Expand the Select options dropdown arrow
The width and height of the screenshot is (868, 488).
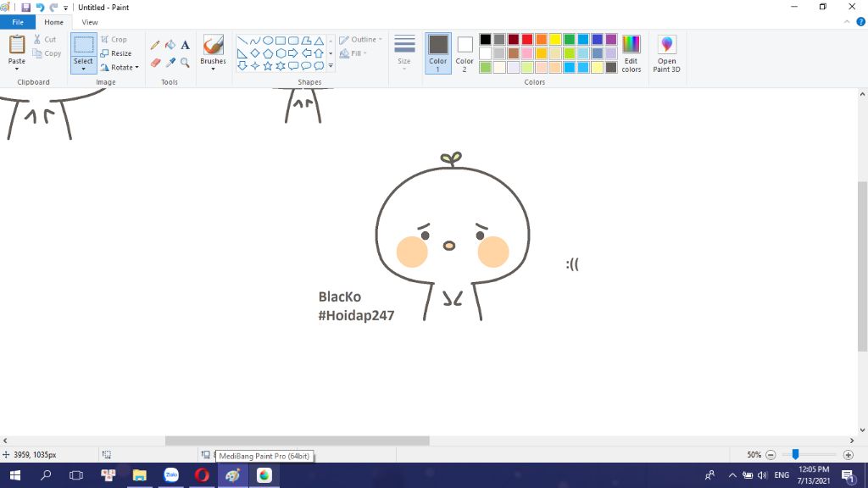coord(84,69)
